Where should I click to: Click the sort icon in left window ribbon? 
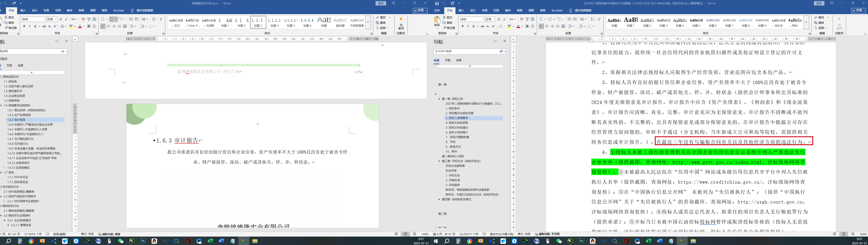155,19
